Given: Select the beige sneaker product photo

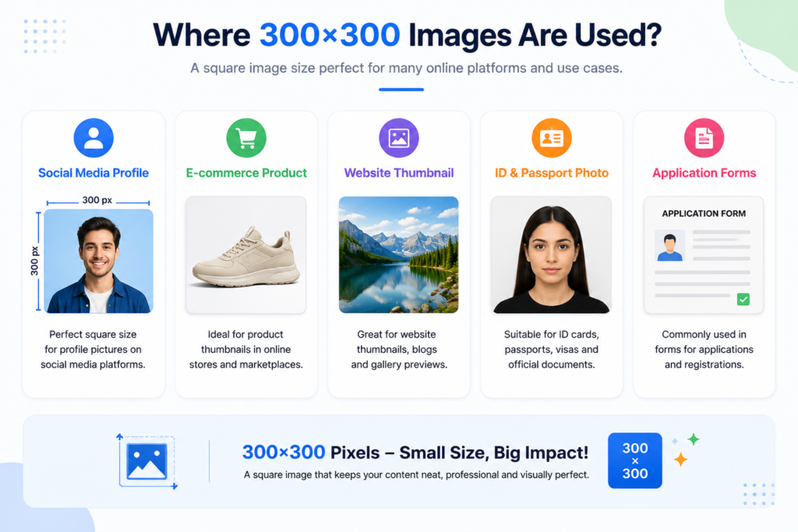Looking at the screenshot, I should tap(245, 255).
